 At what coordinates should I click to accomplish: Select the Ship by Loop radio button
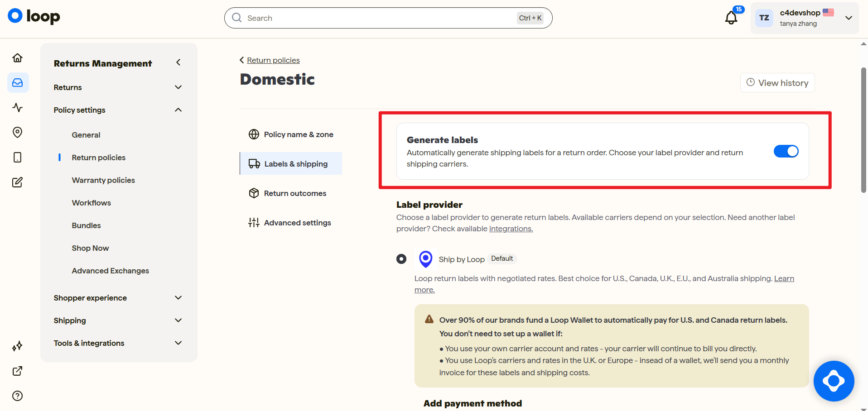pos(401,259)
